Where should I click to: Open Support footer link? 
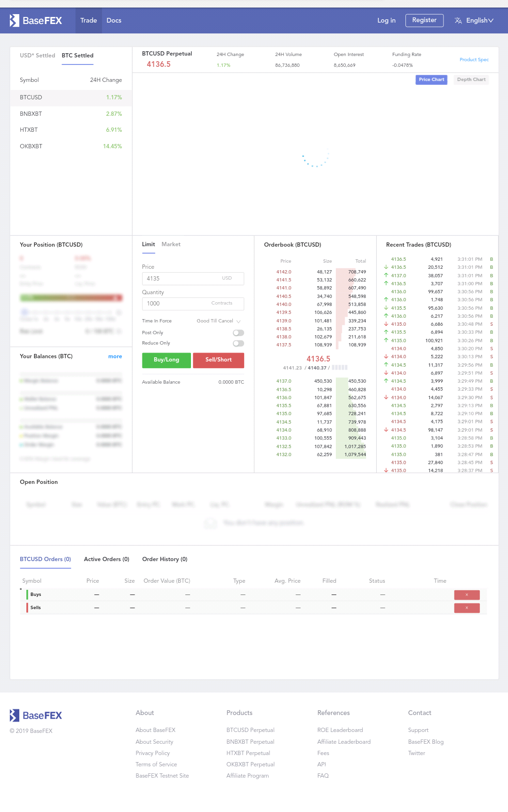pyautogui.click(x=418, y=730)
